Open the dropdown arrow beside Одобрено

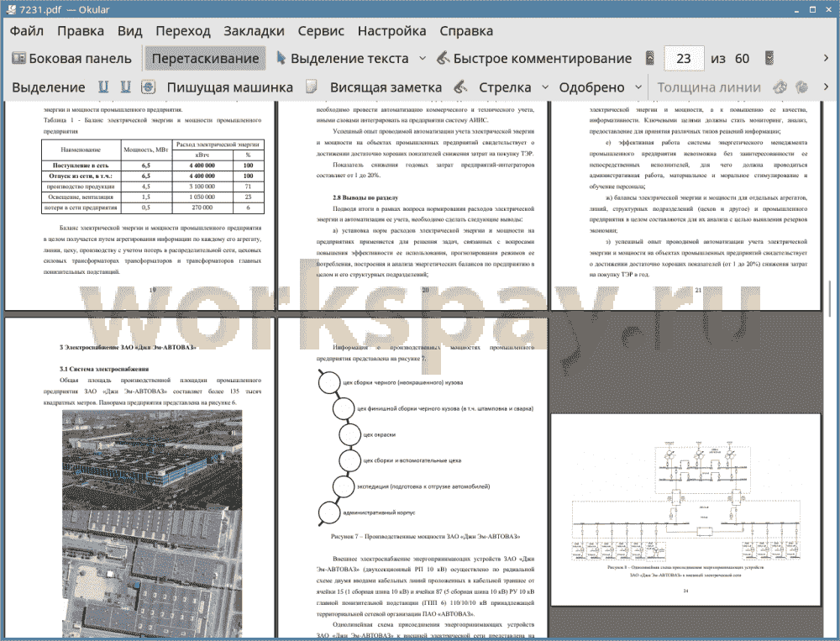638,87
